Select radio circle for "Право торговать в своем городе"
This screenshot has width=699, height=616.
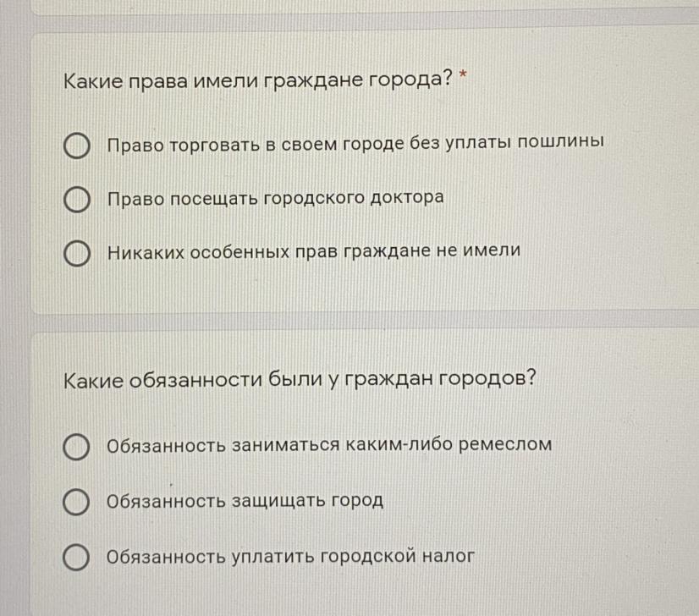[x=77, y=146]
